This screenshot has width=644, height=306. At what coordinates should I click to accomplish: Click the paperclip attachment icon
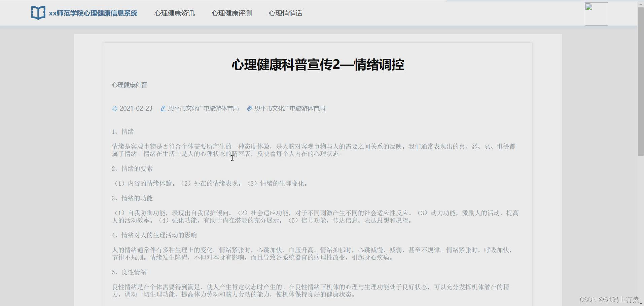tap(249, 109)
